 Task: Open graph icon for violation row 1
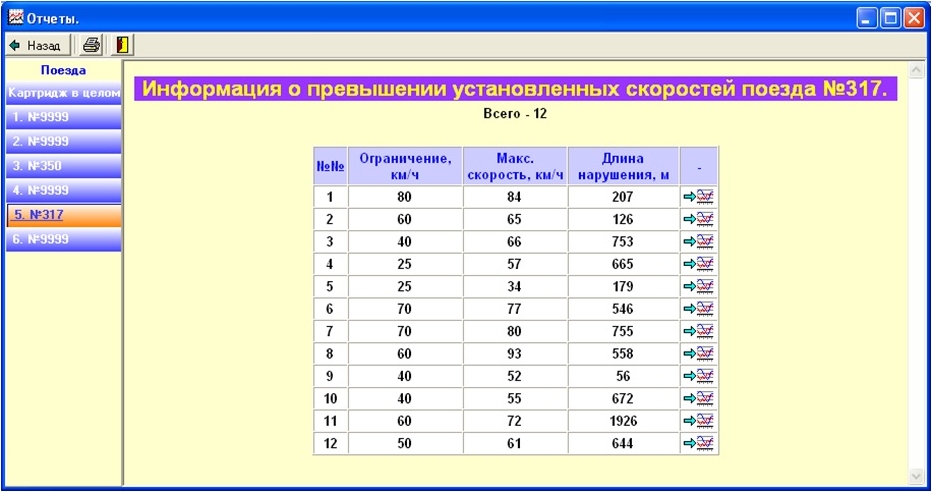[698, 197]
